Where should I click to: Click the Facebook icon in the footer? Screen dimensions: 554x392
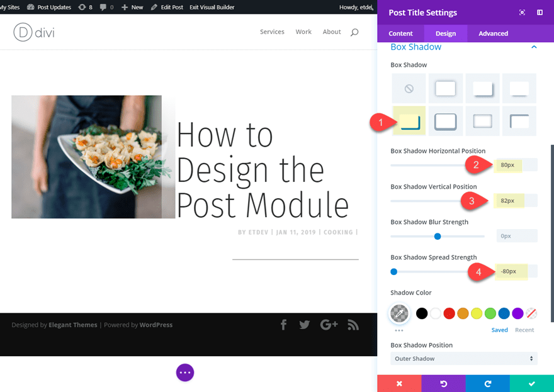(x=284, y=325)
